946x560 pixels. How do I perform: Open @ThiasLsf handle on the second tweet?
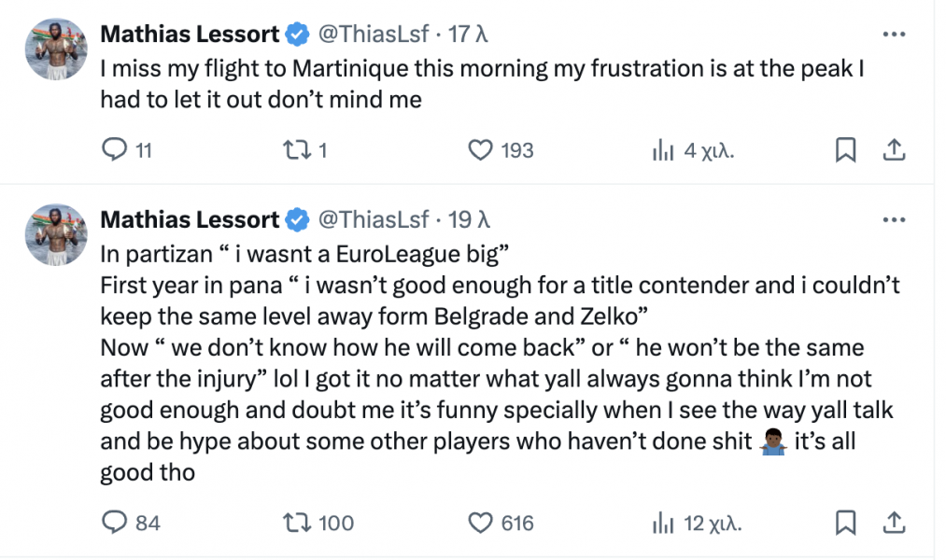point(374,220)
